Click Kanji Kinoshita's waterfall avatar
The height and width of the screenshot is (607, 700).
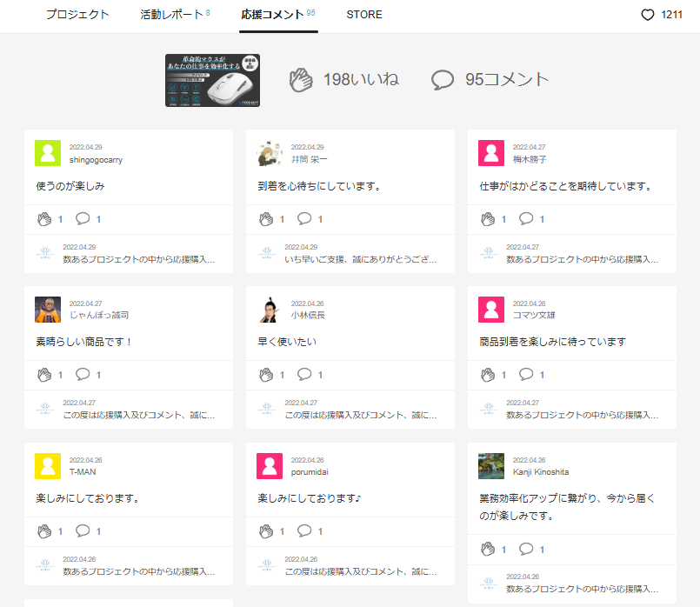coord(491,465)
